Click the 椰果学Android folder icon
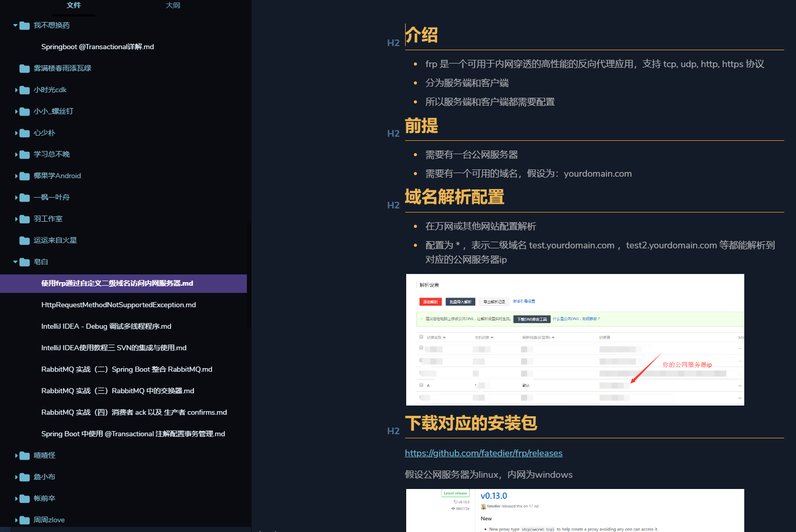Screen dimensions: 796x532 [x=25, y=176]
